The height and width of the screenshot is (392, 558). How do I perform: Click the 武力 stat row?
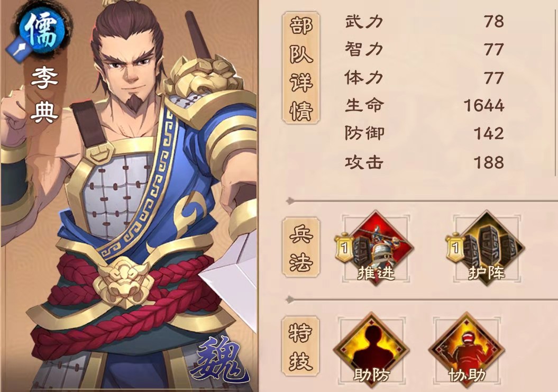pyautogui.click(x=424, y=21)
